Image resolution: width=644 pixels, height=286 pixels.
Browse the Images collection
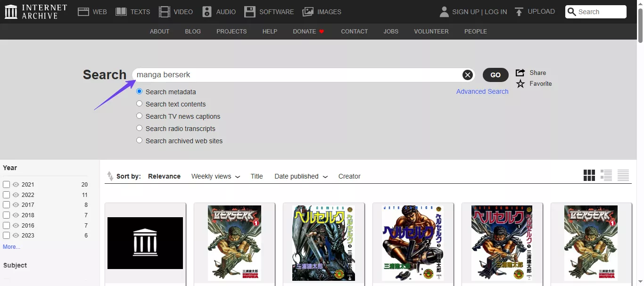pos(322,11)
